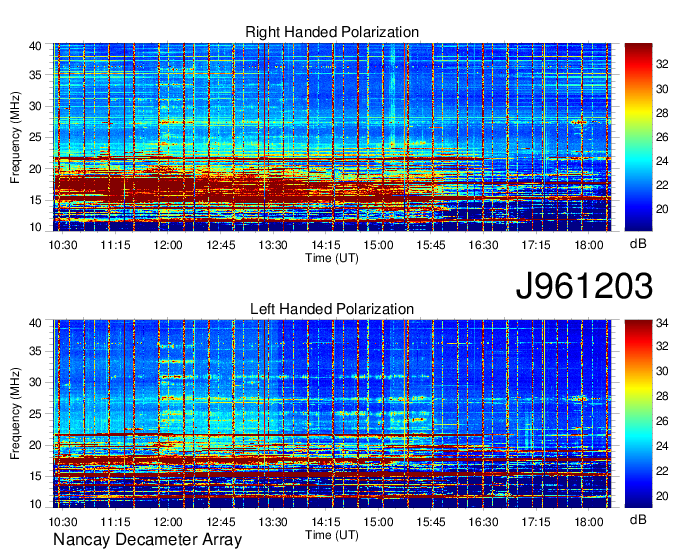The height and width of the screenshot is (552, 680).
Task: Click 11:15 tick on left-handed plot
Action: (x=115, y=522)
